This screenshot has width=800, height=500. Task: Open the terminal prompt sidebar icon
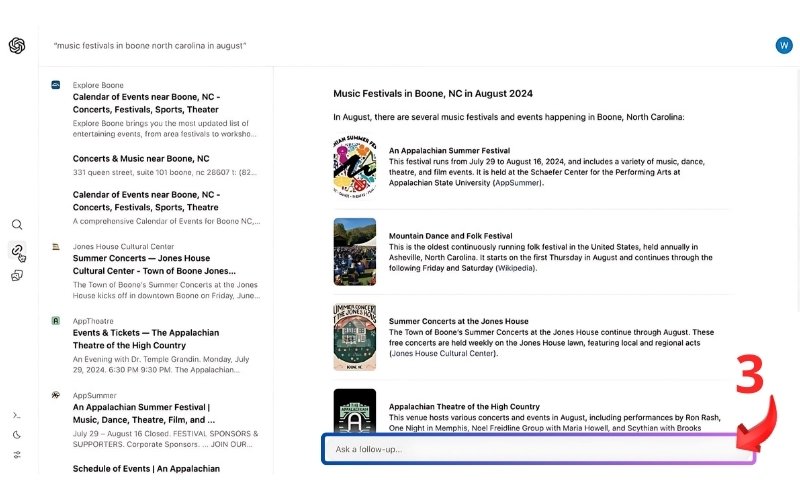17,415
